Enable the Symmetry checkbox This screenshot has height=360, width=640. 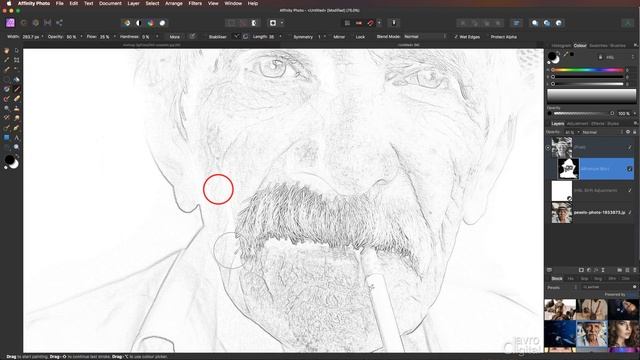(x=289, y=37)
